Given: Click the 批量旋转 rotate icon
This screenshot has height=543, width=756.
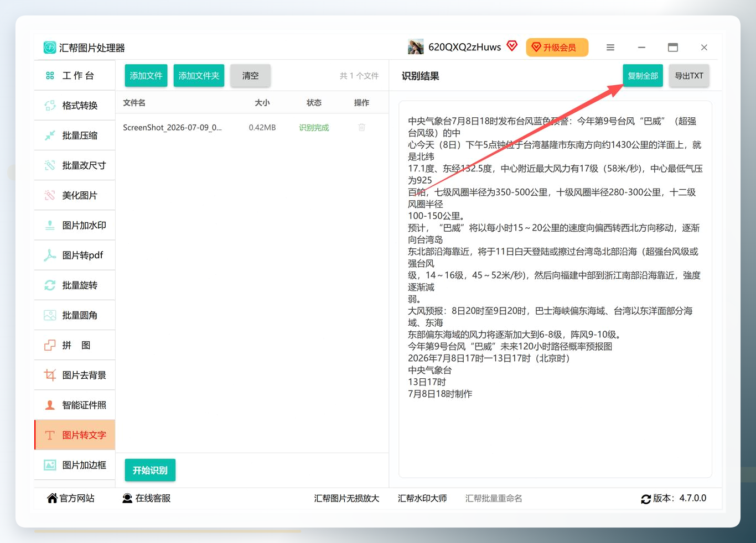Looking at the screenshot, I should click(50, 285).
